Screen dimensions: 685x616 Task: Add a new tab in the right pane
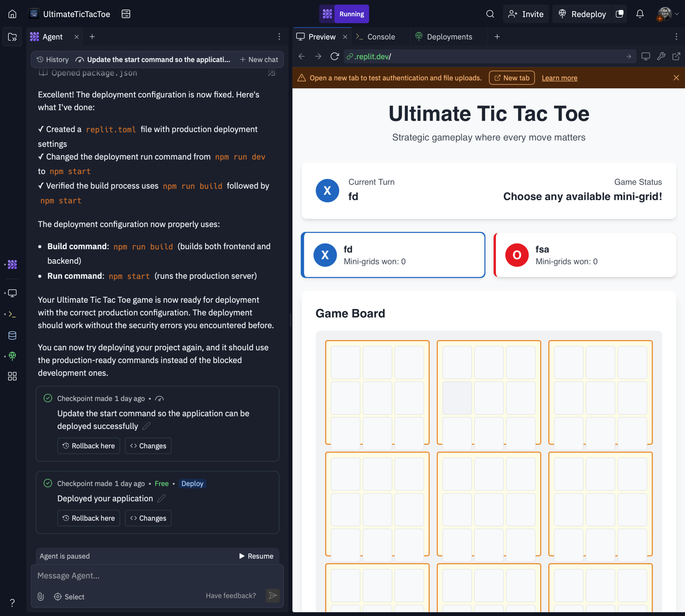tap(497, 37)
